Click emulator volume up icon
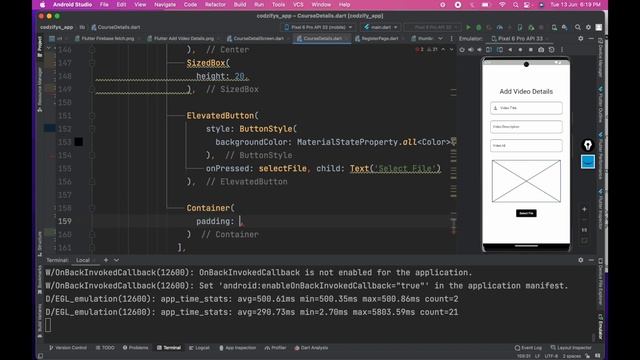 click(471, 50)
